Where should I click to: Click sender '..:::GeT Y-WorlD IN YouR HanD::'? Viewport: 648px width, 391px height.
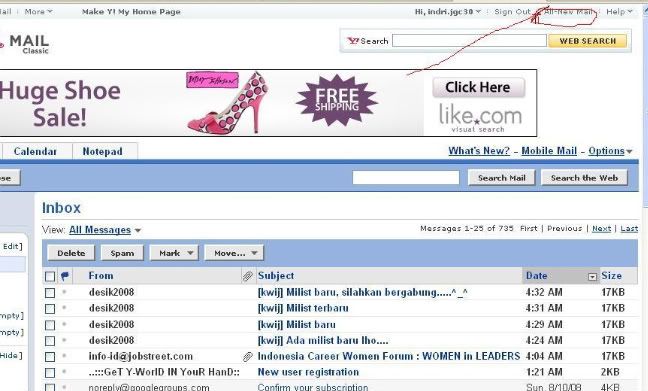click(164, 372)
